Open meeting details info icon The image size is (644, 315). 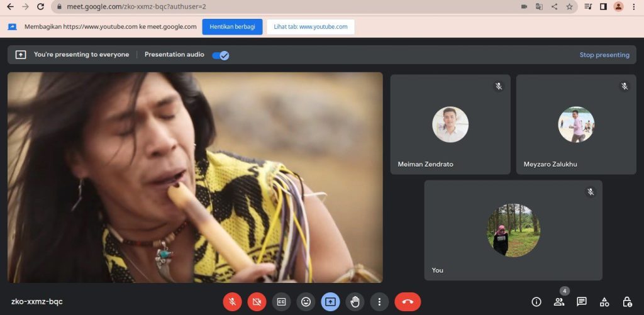tap(536, 302)
